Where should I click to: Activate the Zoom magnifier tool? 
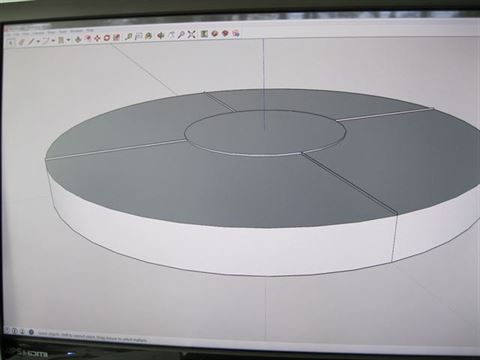[x=181, y=34]
